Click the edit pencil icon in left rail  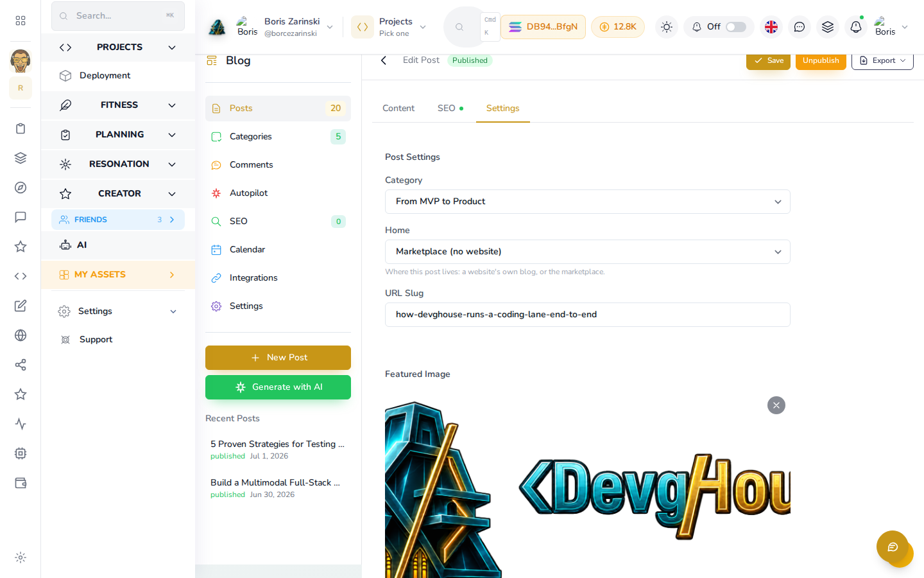21,306
